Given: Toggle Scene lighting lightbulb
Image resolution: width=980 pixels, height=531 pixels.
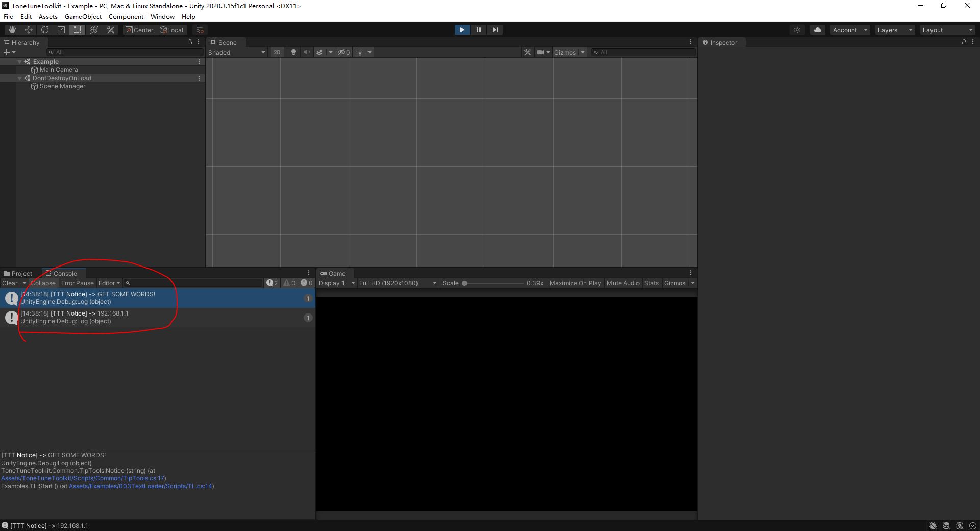Looking at the screenshot, I should coord(293,52).
